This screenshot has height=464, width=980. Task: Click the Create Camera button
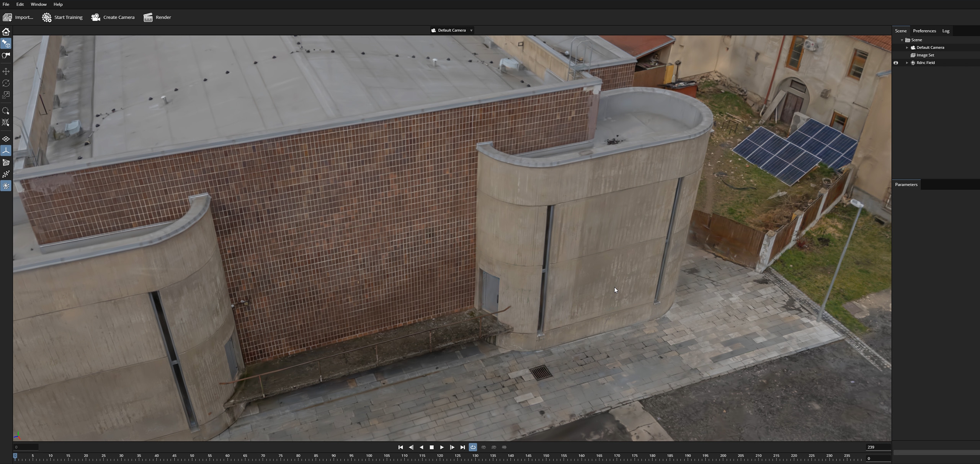113,17
